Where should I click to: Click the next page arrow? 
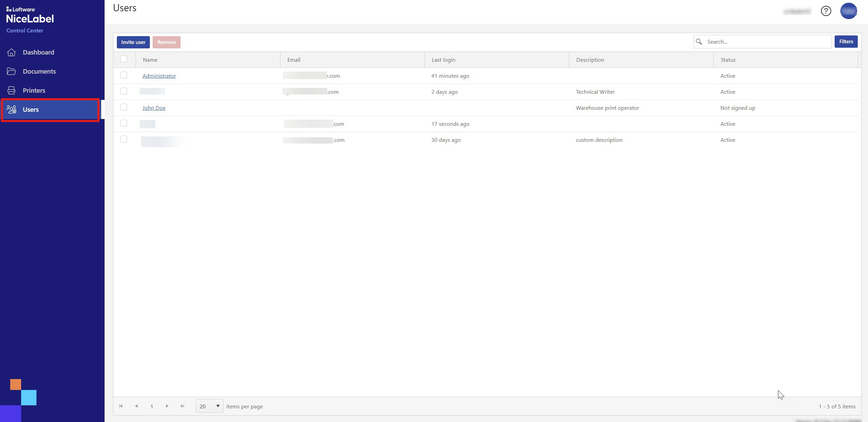coord(167,406)
